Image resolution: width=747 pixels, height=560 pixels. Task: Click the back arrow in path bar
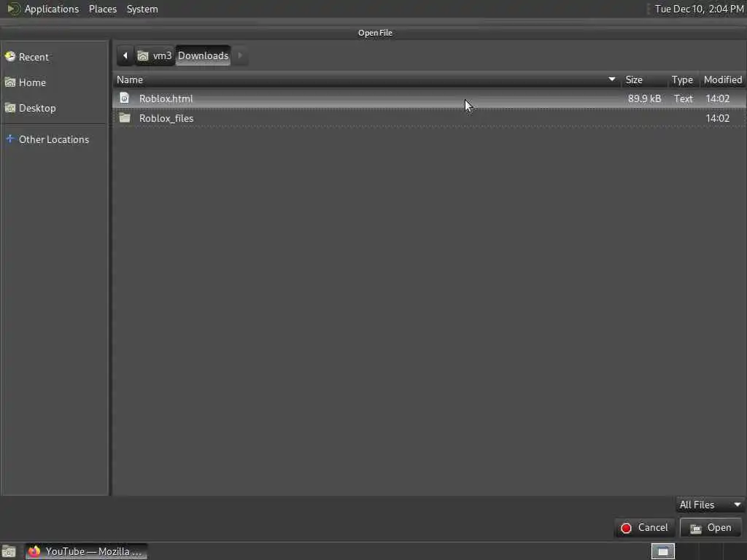click(x=125, y=55)
